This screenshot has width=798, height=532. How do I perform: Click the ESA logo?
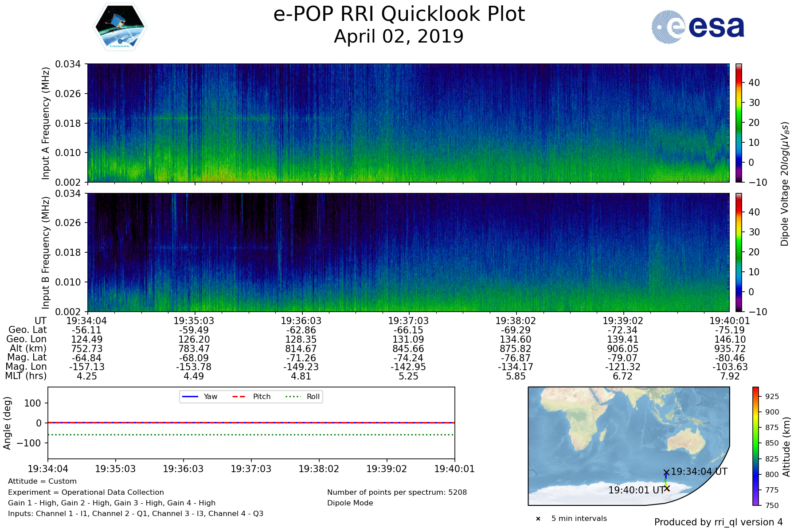tap(698, 27)
